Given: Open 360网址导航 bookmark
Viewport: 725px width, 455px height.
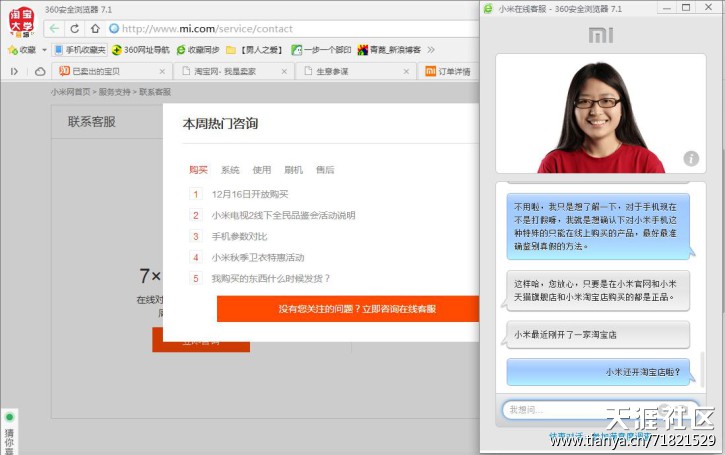Looking at the screenshot, I should coord(141,50).
